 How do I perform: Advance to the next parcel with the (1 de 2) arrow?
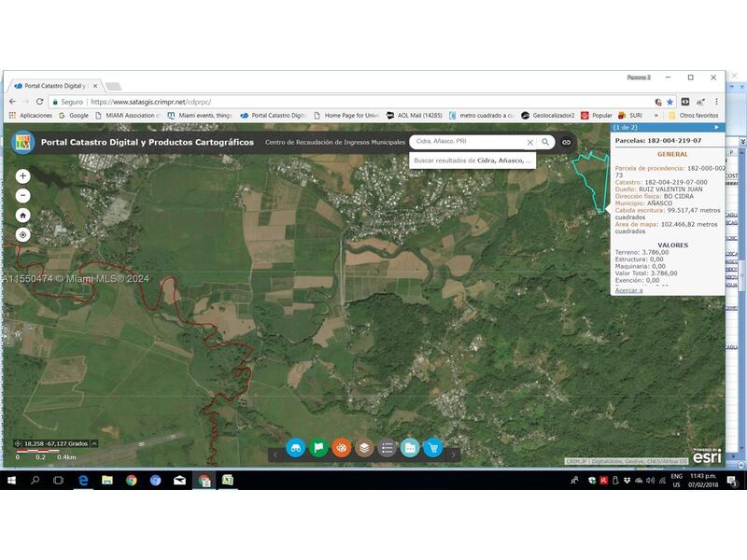716,128
